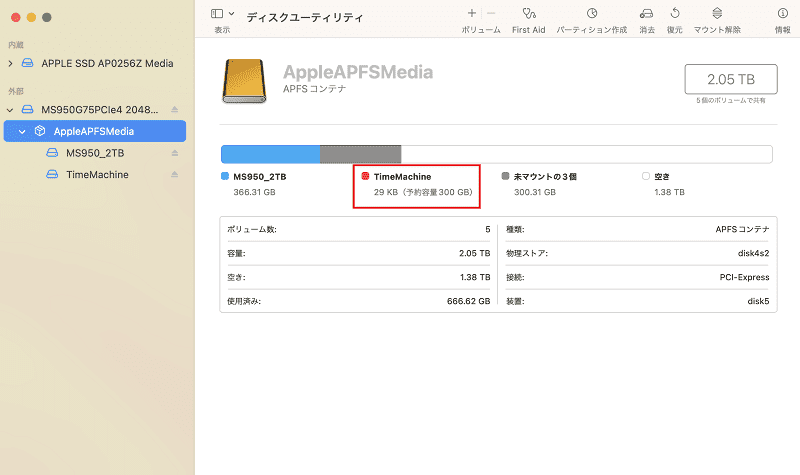The height and width of the screenshot is (475, 800).
Task: Open the sidebar view options button
Action: [217, 14]
